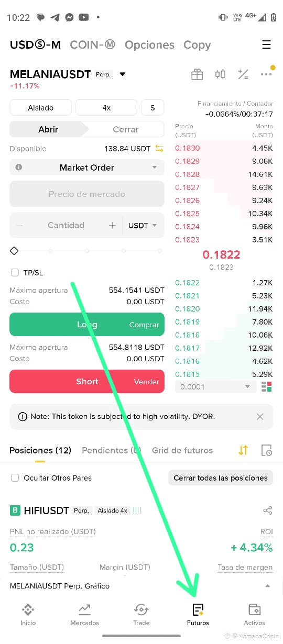This screenshot has width=283, height=644.
Task: Switch to COIN-M tab
Action: click(92, 45)
